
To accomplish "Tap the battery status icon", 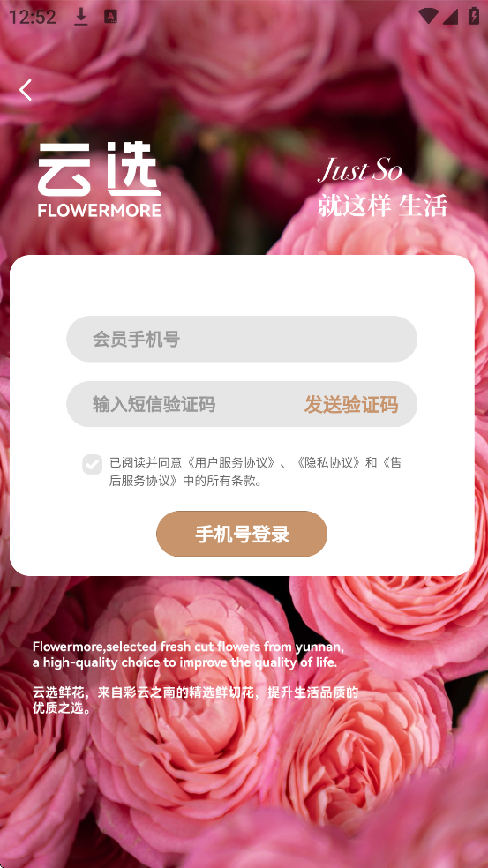I will tap(474, 16).
